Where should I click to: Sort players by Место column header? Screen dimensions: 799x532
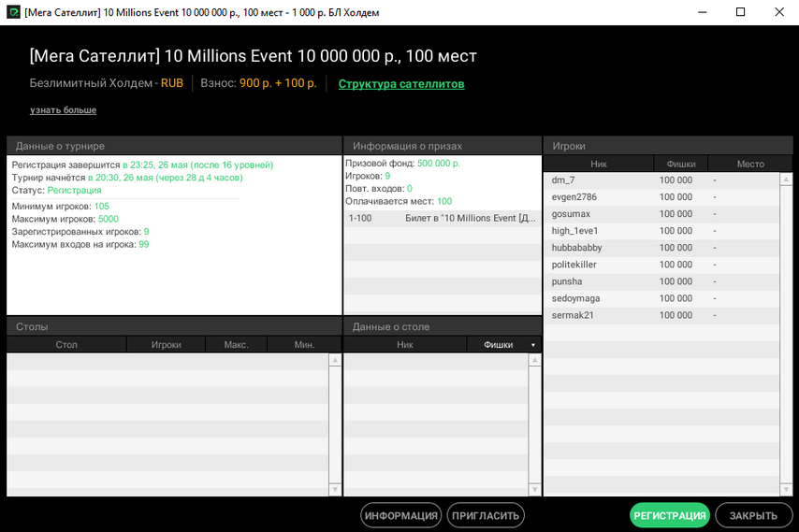pos(749,164)
